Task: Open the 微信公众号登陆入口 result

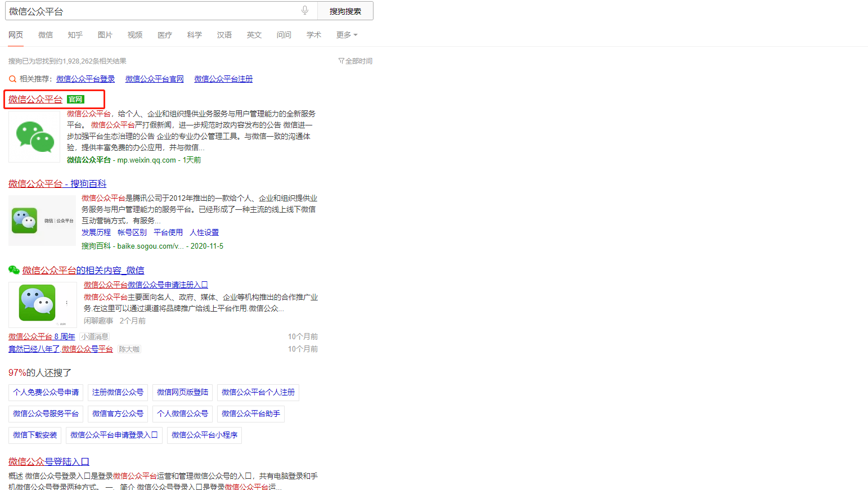Action: coord(49,462)
